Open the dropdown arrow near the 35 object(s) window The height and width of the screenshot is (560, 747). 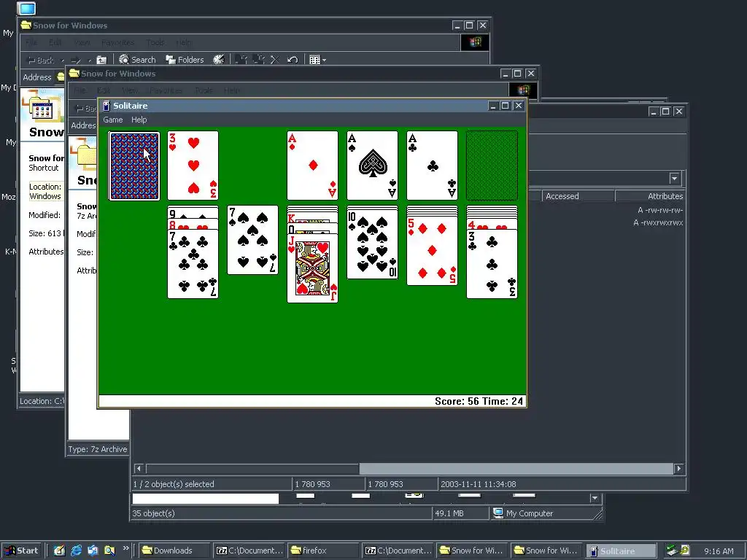(595, 498)
